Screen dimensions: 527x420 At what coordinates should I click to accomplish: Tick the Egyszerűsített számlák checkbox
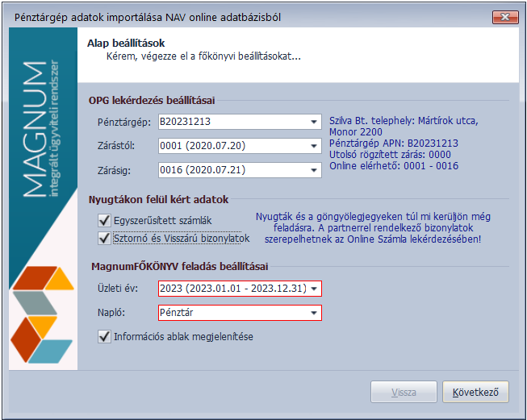(104, 221)
